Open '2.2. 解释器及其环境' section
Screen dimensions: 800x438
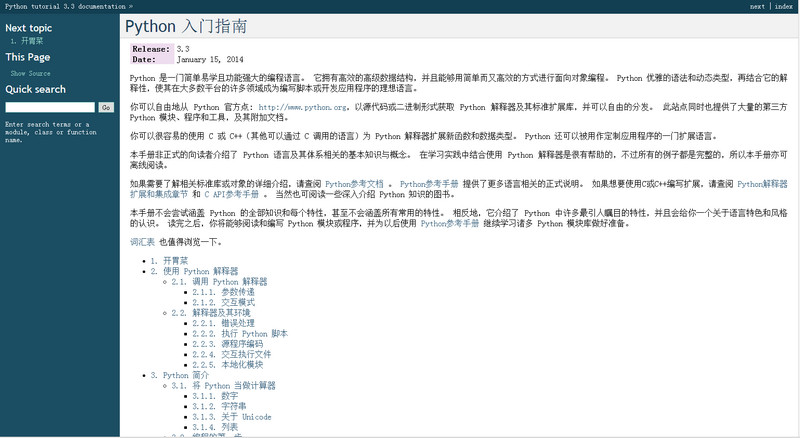pos(211,313)
